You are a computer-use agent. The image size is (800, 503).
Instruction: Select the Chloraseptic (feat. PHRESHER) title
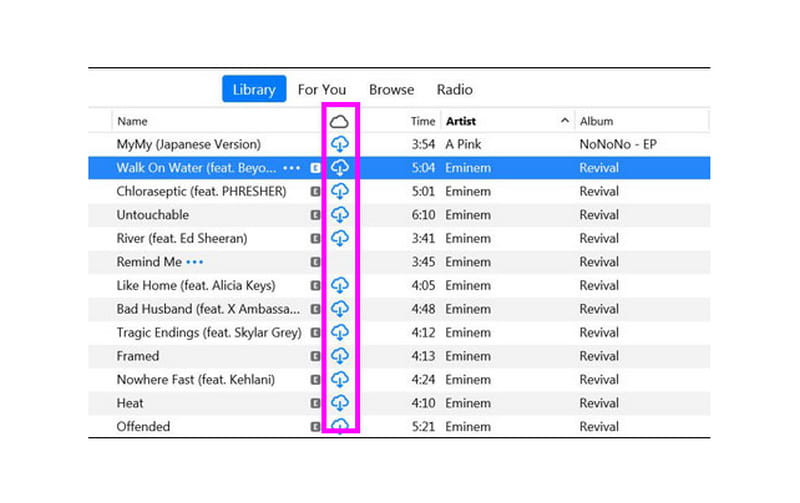[201, 191]
